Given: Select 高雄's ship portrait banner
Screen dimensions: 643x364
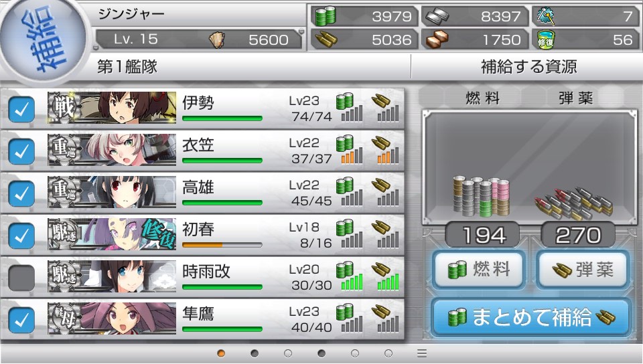Looking at the screenshot, I should [112, 193].
